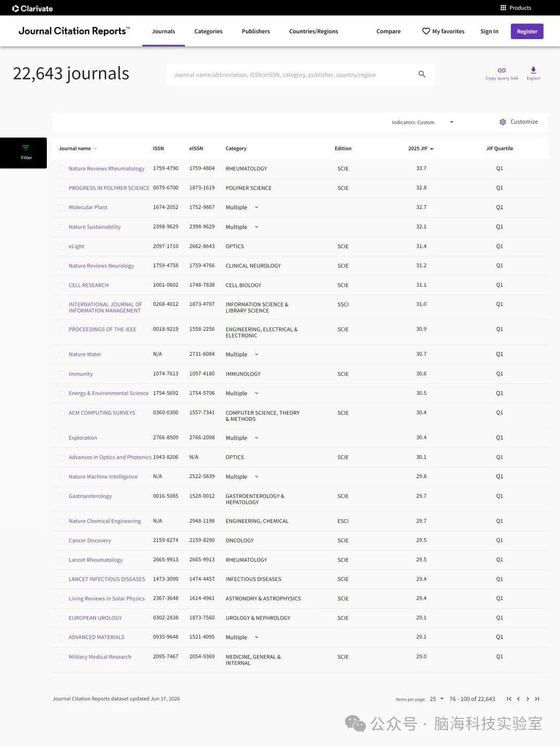Check the Gastroenterology row checkbox
This screenshot has width=560, height=746.
click(x=62, y=496)
